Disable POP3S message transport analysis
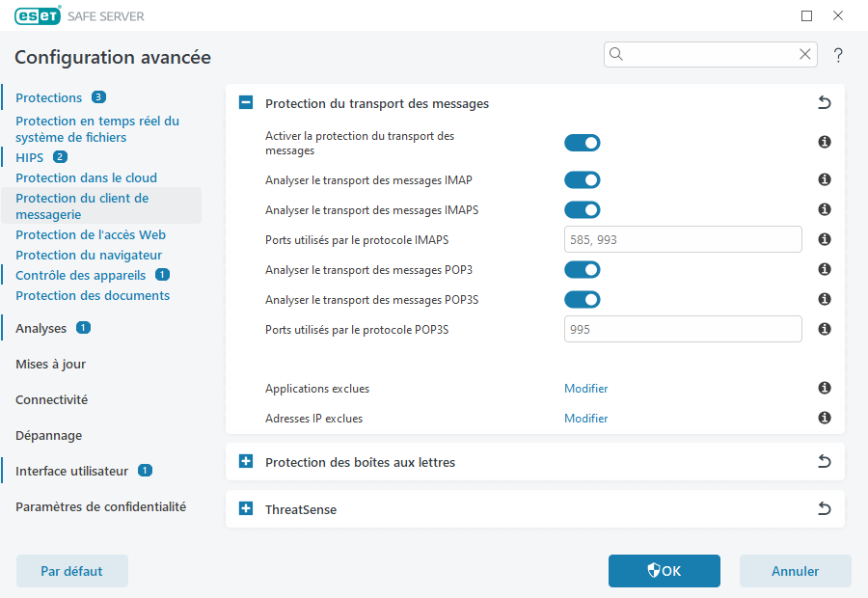 (583, 299)
